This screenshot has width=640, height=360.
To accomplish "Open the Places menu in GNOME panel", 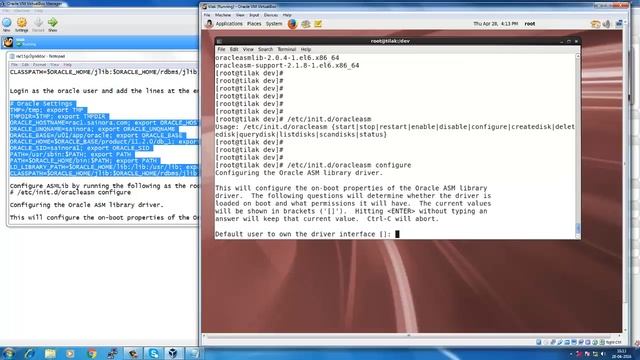I will coord(254,24).
